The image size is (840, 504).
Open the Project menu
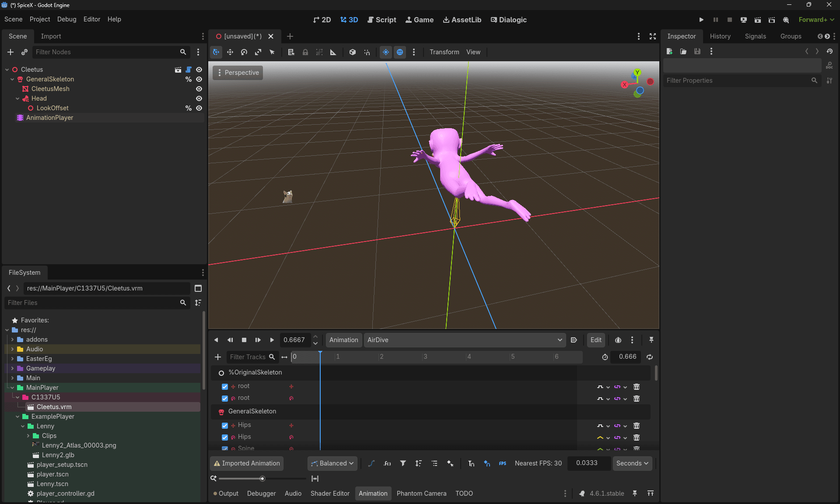click(40, 19)
